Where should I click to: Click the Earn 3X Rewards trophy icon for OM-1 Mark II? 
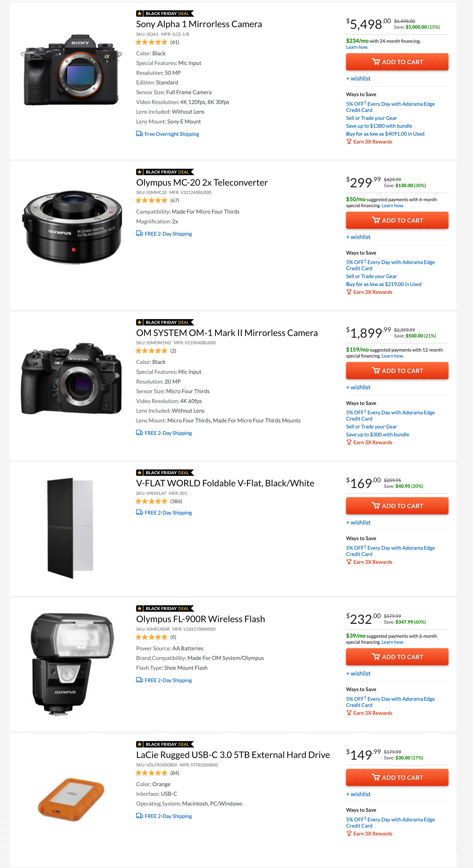click(x=349, y=442)
